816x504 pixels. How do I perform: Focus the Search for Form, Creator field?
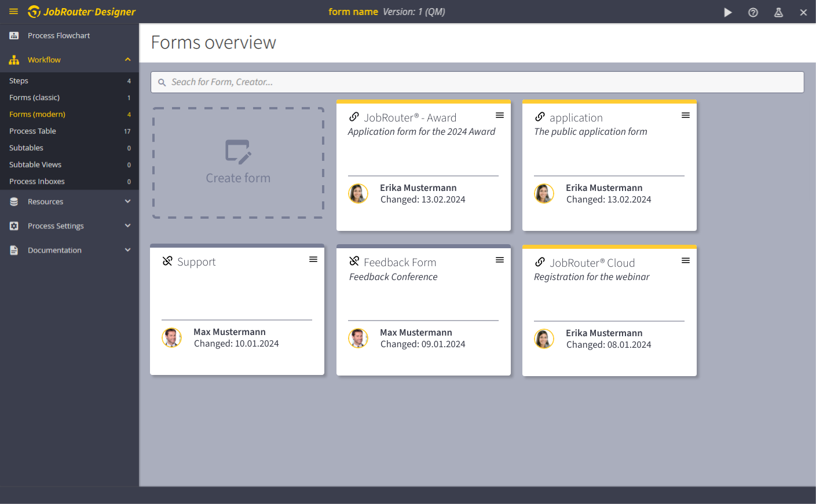[477, 82]
